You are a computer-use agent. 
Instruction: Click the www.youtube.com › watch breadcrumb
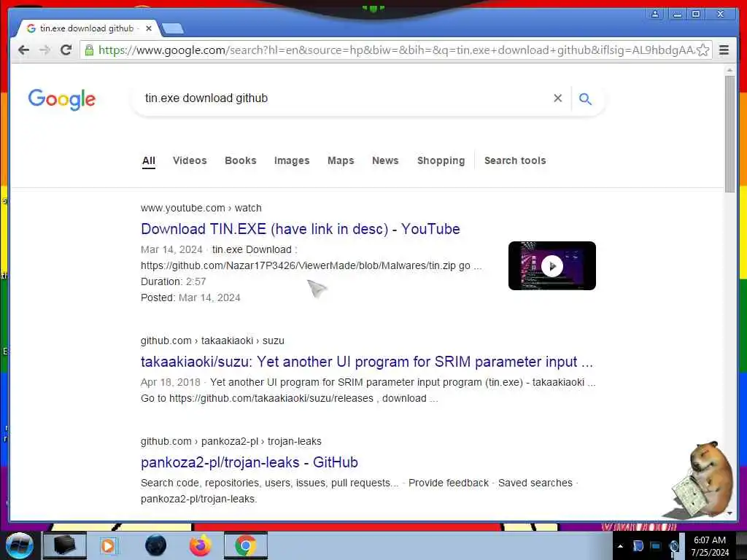pos(201,208)
